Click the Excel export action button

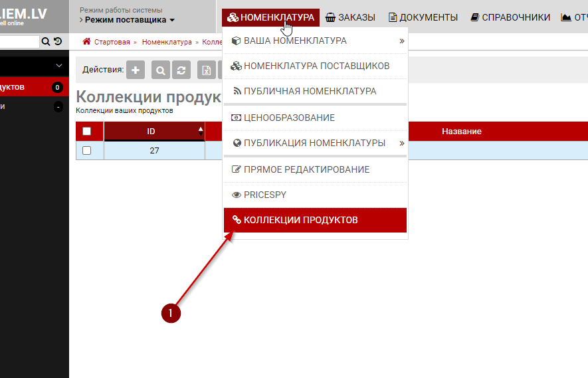pos(207,70)
